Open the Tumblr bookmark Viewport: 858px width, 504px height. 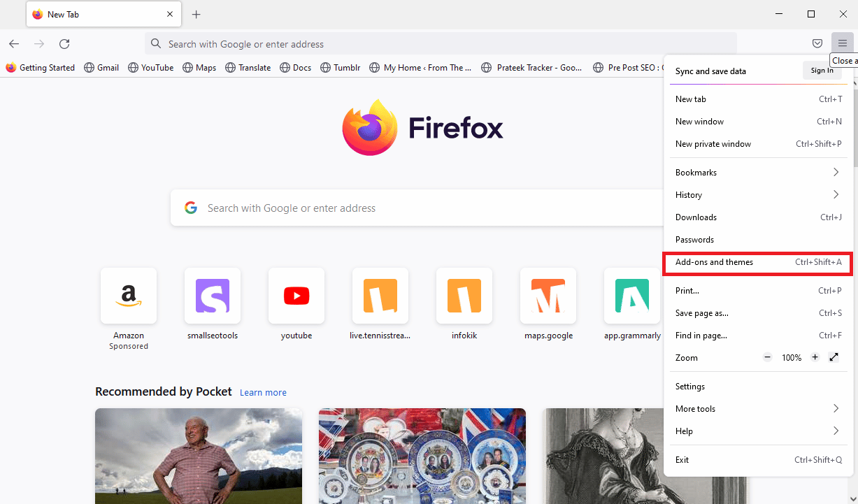[340, 68]
